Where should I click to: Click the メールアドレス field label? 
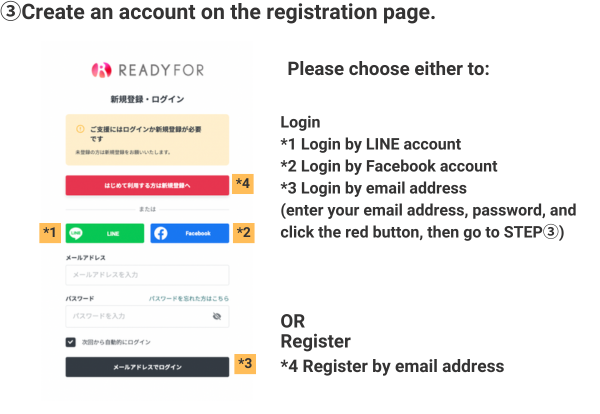point(86,258)
